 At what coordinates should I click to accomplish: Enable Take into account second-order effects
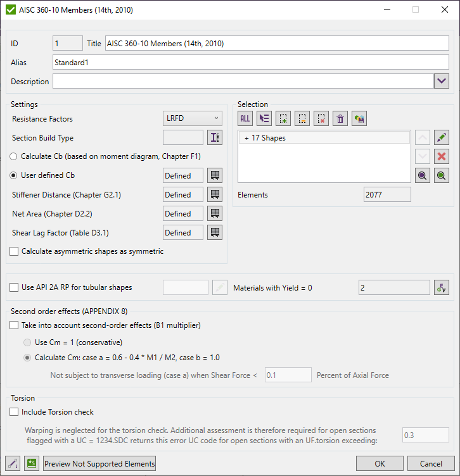click(x=15, y=325)
